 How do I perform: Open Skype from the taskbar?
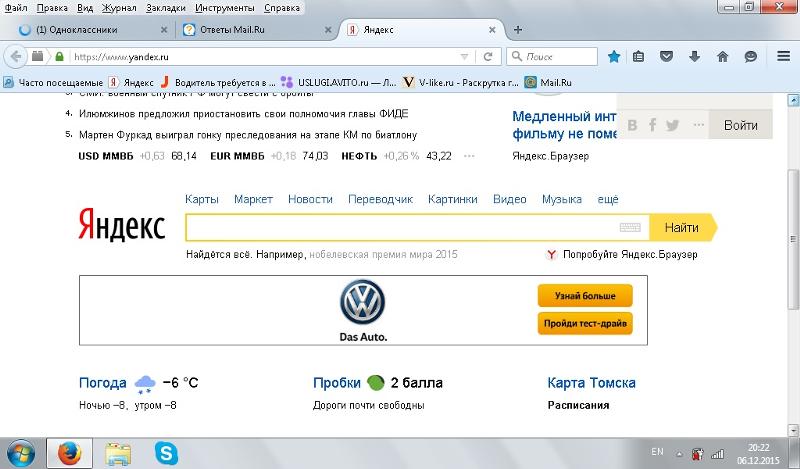tap(166, 453)
